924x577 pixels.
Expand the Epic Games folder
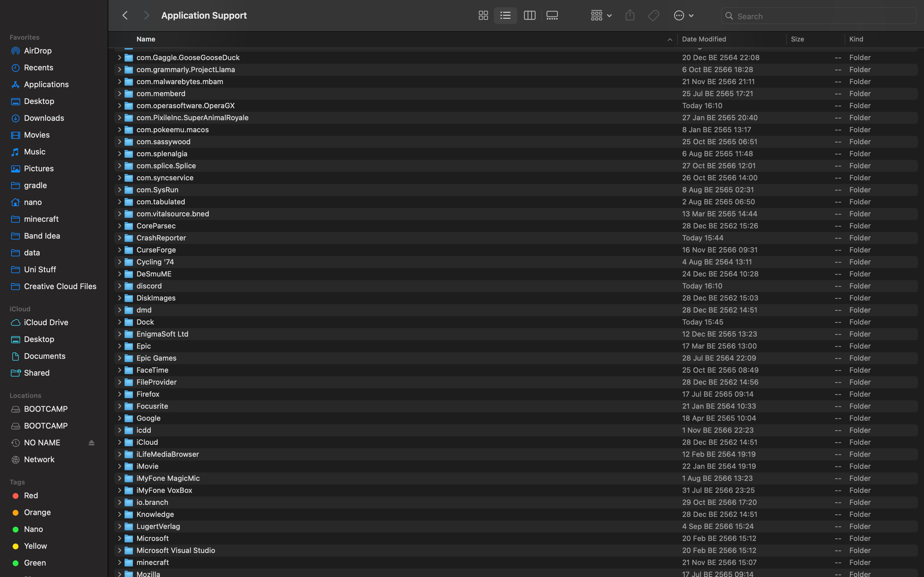[119, 358]
